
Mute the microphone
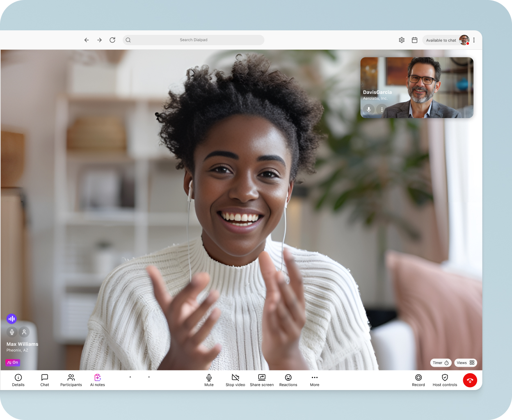click(x=209, y=380)
